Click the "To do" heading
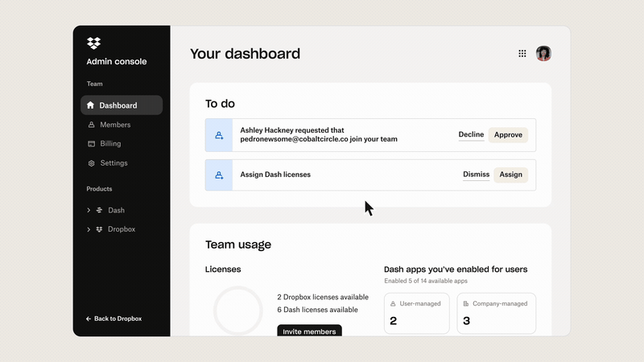This screenshot has height=362, width=644. 220,104
